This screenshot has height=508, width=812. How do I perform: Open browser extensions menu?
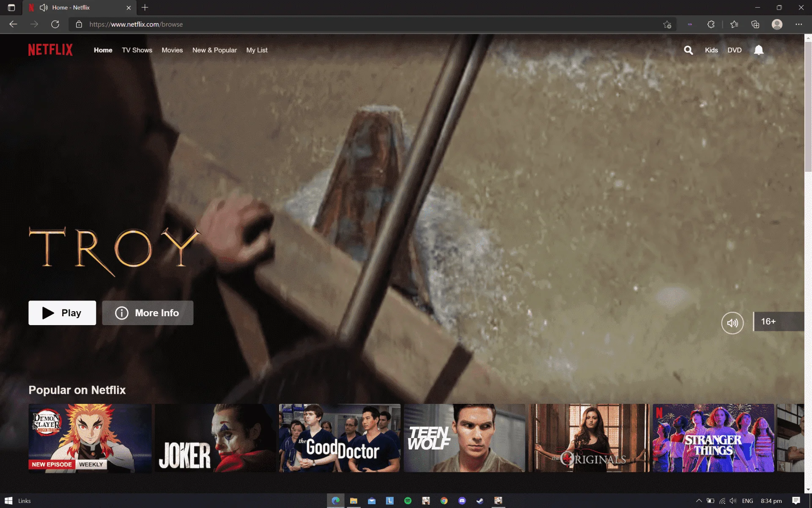(711, 24)
